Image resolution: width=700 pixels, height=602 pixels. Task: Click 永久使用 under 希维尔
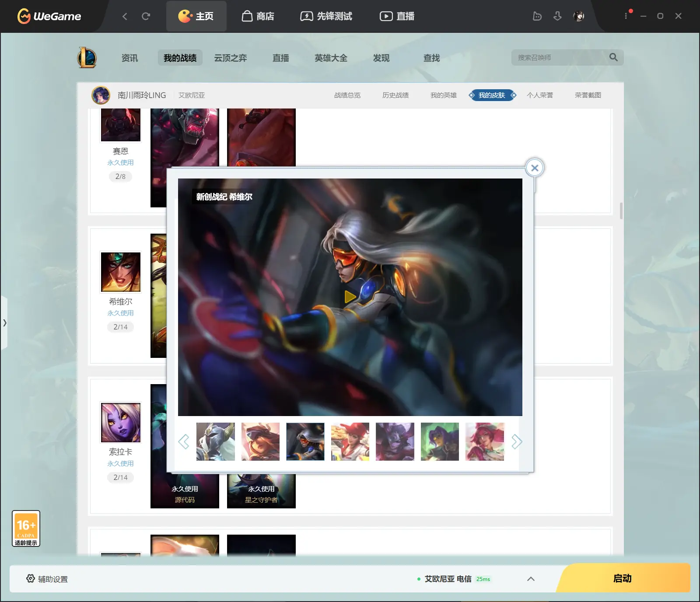click(120, 313)
